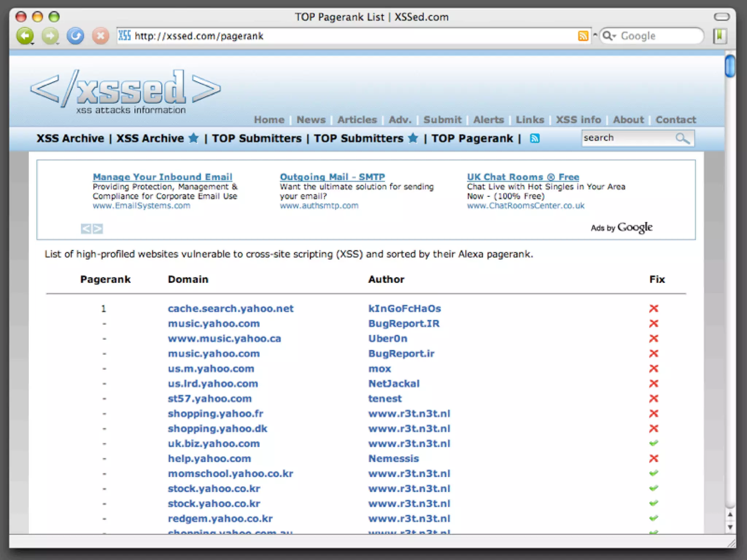Click the red X fix mark for shopping.yahoo.dk
Viewport: 747px width, 560px height.
click(654, 428)
